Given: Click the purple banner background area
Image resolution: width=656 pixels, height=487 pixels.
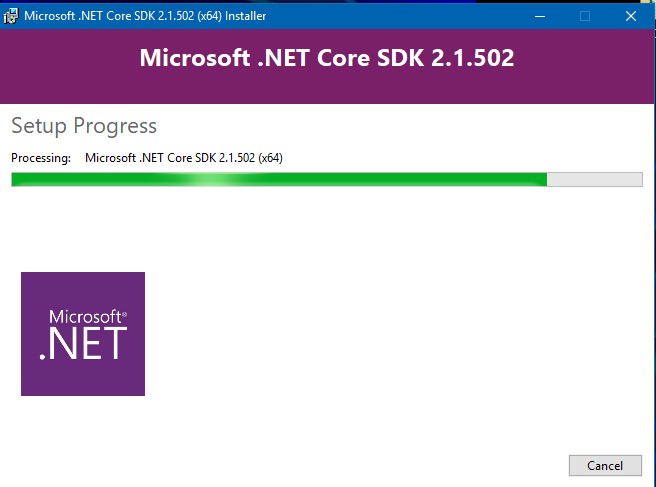Looking at the screenshot, I should pos(326,89).
